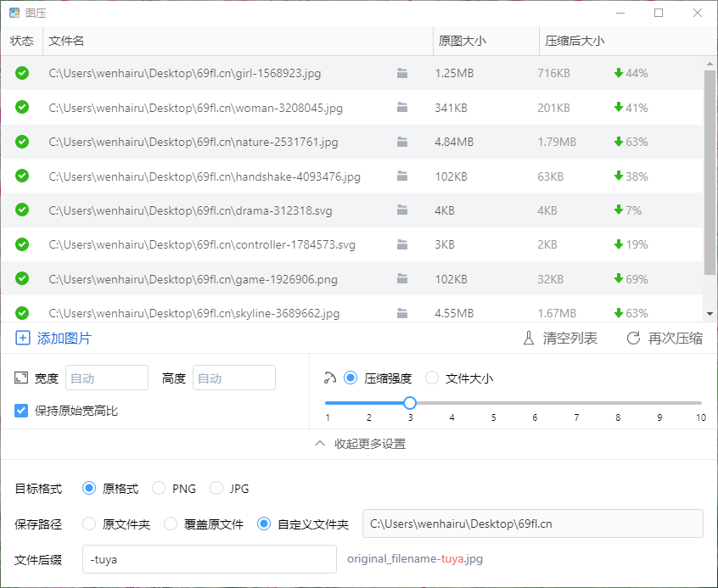Click green check status of drama-312318.svg
Image resolution: width=718 pixels, height=588 pixels.
pyautogui.click(x=22, y=210)
